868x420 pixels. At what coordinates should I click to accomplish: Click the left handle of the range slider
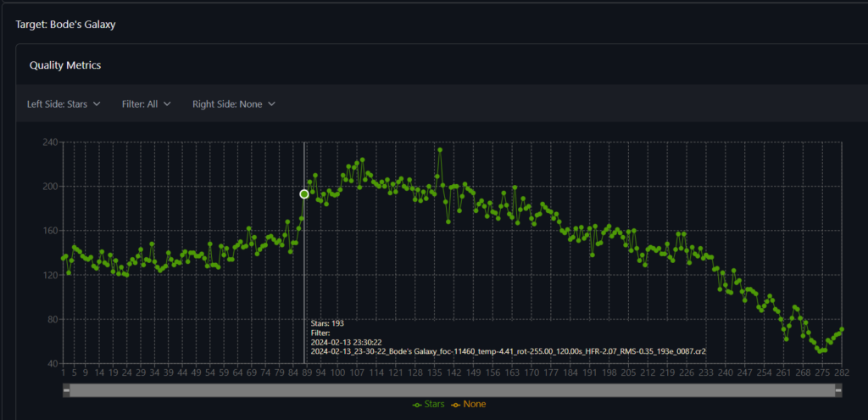pyautogui.click(x=67, y=389)
